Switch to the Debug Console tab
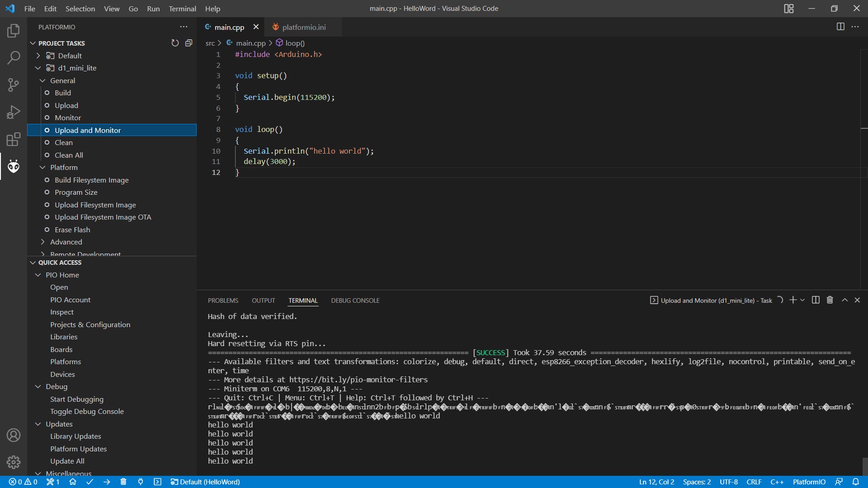 pos(355,300)
